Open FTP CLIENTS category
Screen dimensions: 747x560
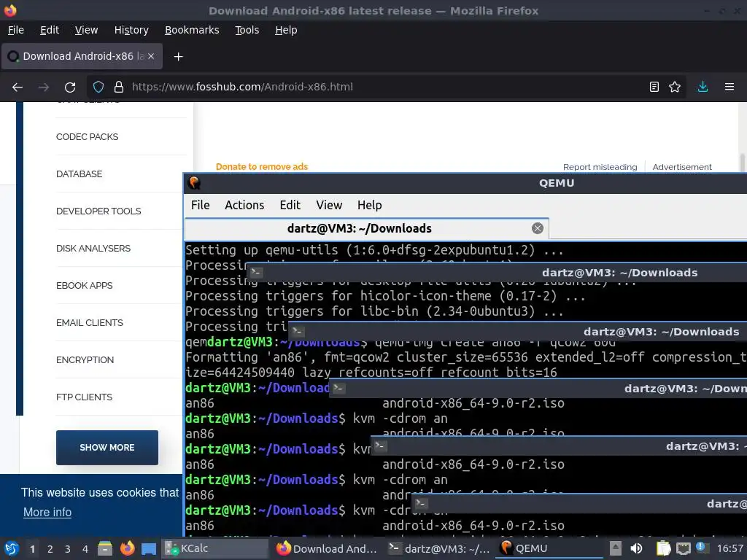[85, 397]
